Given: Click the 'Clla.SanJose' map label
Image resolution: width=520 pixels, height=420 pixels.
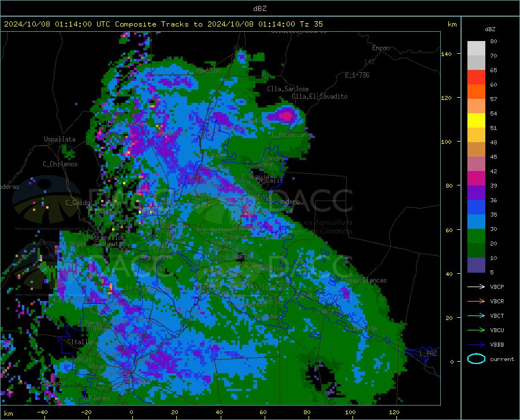Looking at the screenshot, I should 288,89.
